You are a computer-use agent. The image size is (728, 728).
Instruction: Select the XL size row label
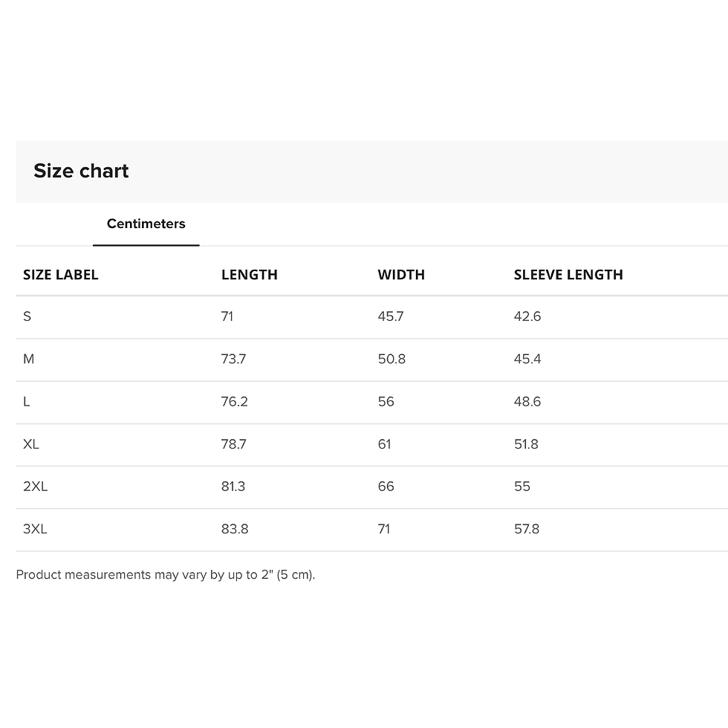31,444
